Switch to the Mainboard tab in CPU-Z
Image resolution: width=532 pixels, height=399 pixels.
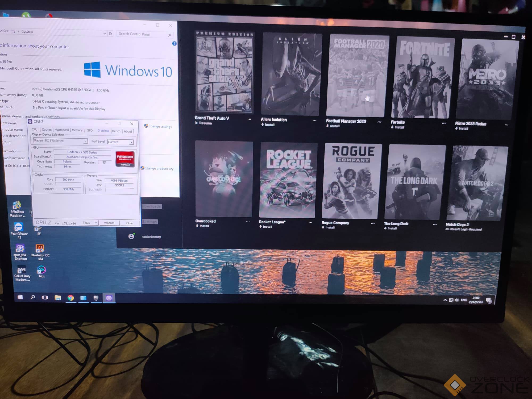pos(61,130)
